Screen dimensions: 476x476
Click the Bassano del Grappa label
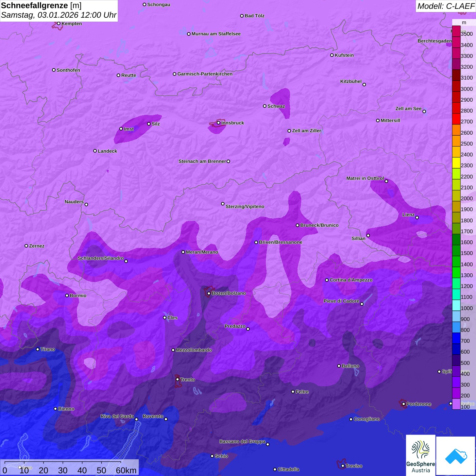coord(242,441)
